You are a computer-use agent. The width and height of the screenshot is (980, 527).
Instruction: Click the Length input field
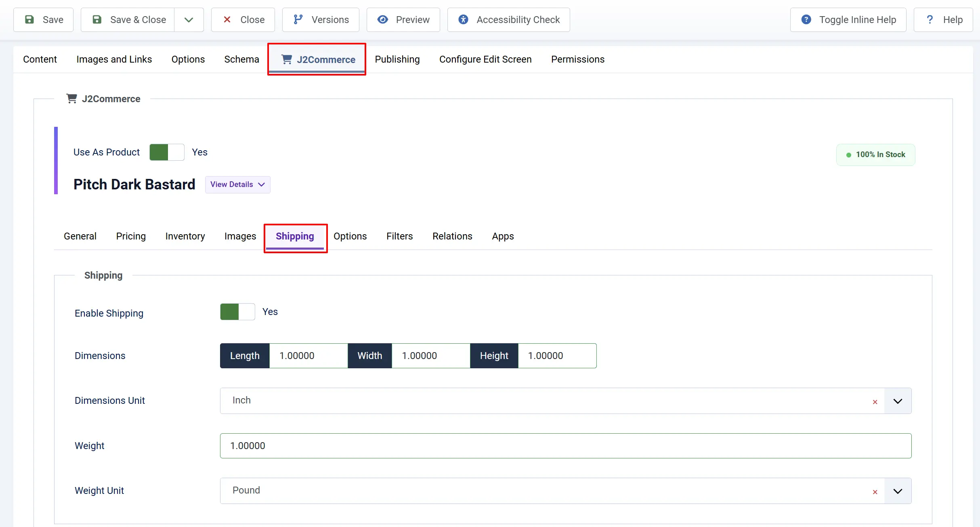(308, 356)
